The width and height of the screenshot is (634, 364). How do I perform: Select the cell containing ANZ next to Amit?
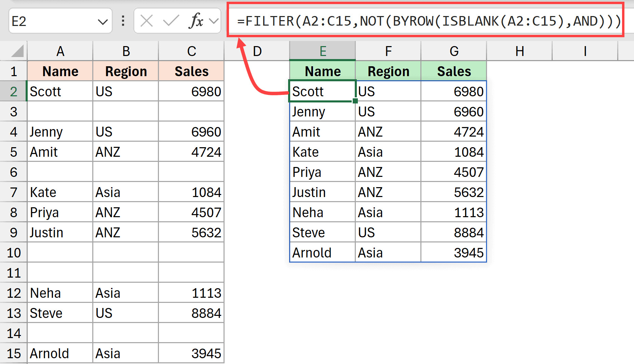click(x=125, y=152)
